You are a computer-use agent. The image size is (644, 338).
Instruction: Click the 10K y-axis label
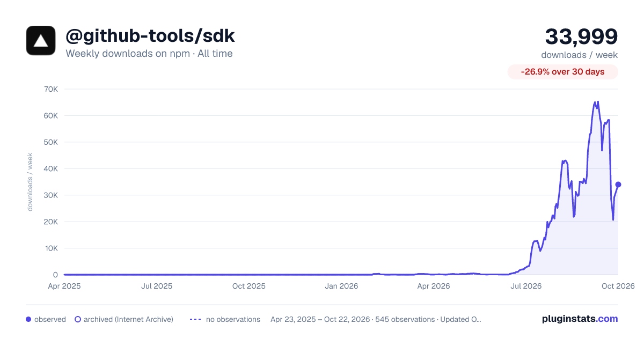[x=50, y=248]
